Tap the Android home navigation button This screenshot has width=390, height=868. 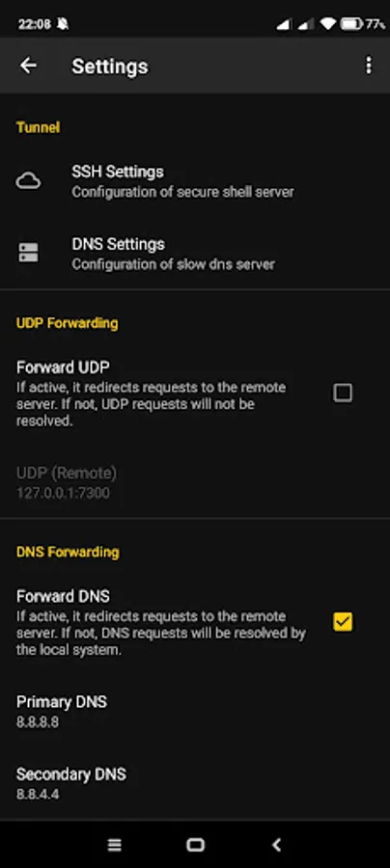pos(195,844)
